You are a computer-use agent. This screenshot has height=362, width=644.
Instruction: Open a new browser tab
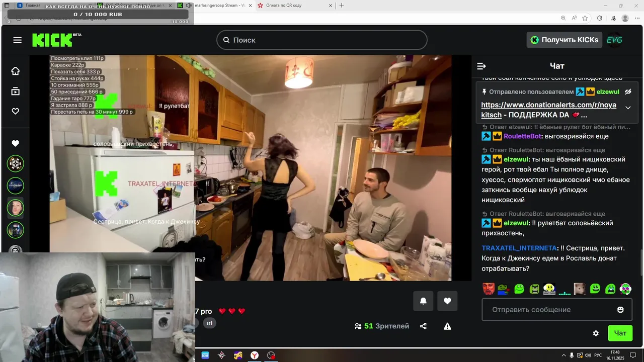[x=342, y=6]
